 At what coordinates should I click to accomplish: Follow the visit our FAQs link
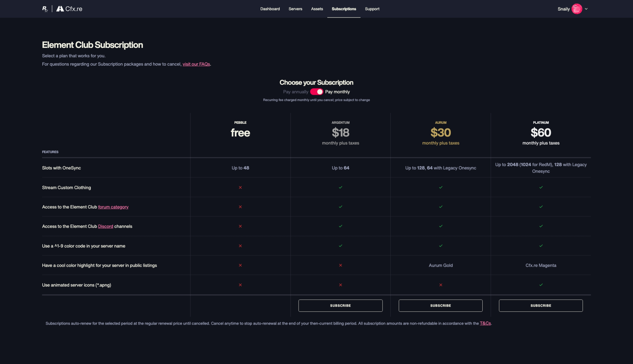(x=196, y=64)
